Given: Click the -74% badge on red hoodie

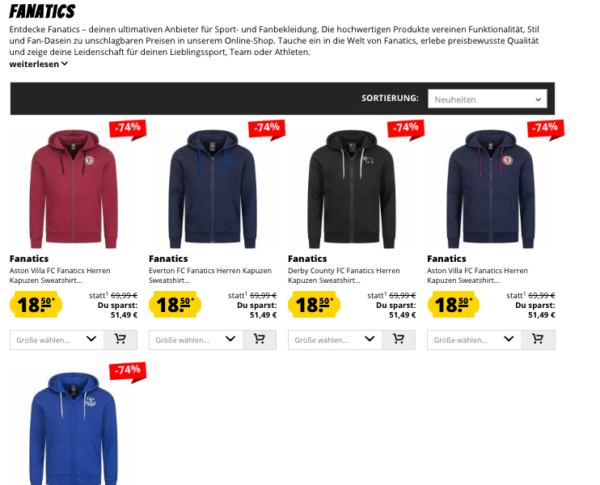Looking at the screenshot, I should [128, 129].
